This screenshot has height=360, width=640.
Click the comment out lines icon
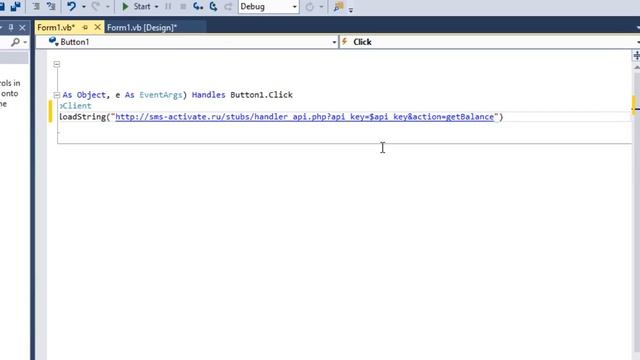tap(36, 6)
